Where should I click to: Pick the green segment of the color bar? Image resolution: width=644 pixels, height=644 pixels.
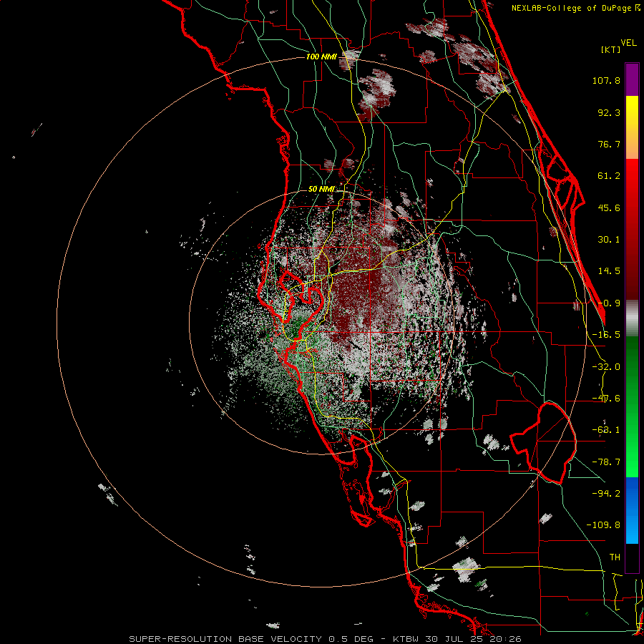pos(632,406)
